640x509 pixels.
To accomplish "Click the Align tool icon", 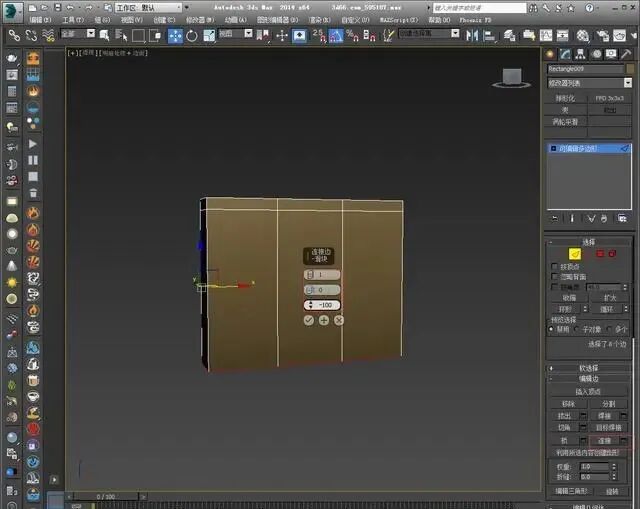I will coord(489,36).
